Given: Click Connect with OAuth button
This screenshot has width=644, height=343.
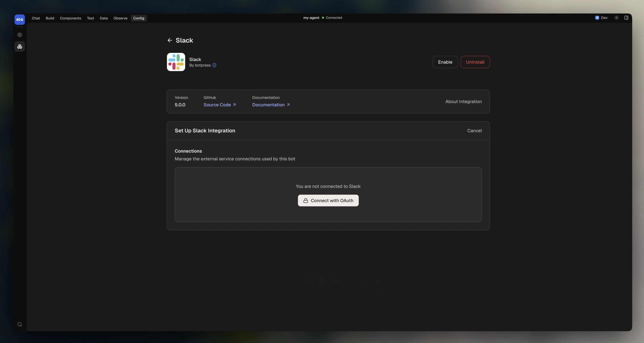Looking at the screenshot, I should click(328, 200).
